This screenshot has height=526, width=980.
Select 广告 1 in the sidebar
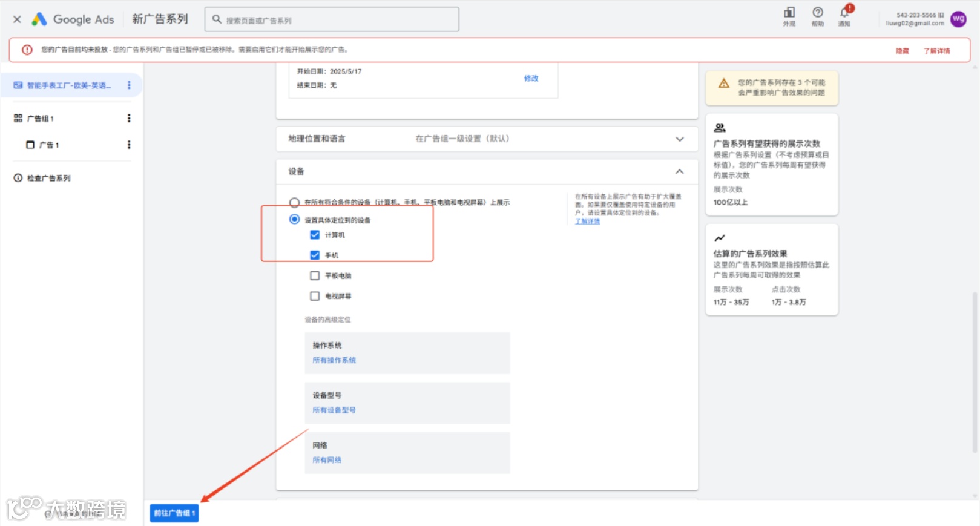pyautogui.click(x=49, y=145)
